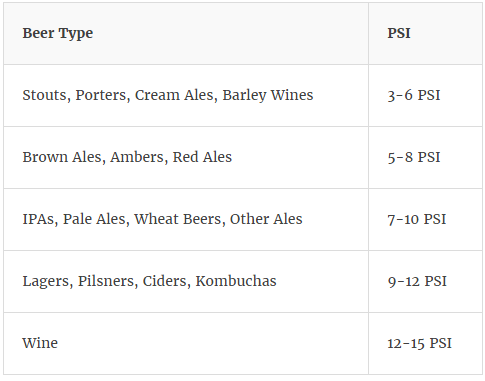Click the word Pilsners
This screenshot has width=485, height=381.
(x=106, y=281)
